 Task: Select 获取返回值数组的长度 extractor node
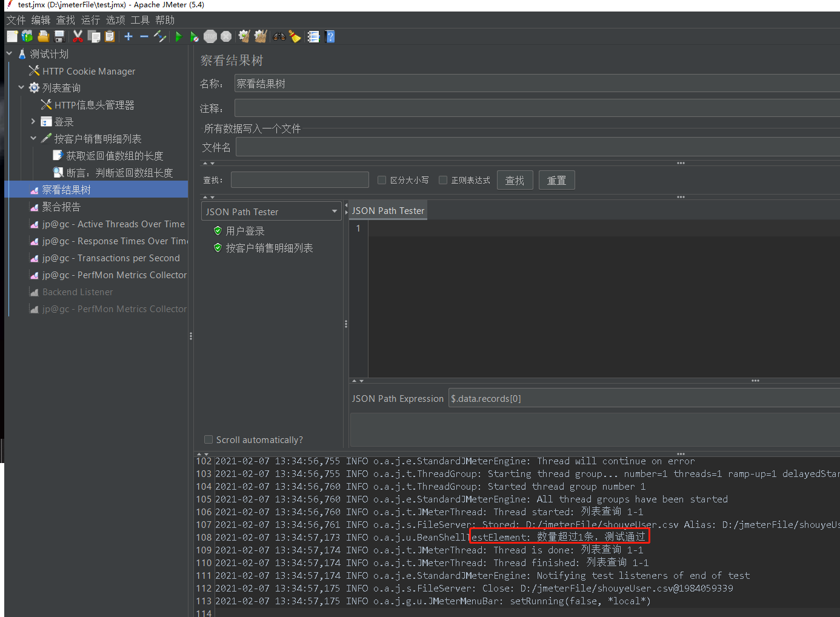115,156
